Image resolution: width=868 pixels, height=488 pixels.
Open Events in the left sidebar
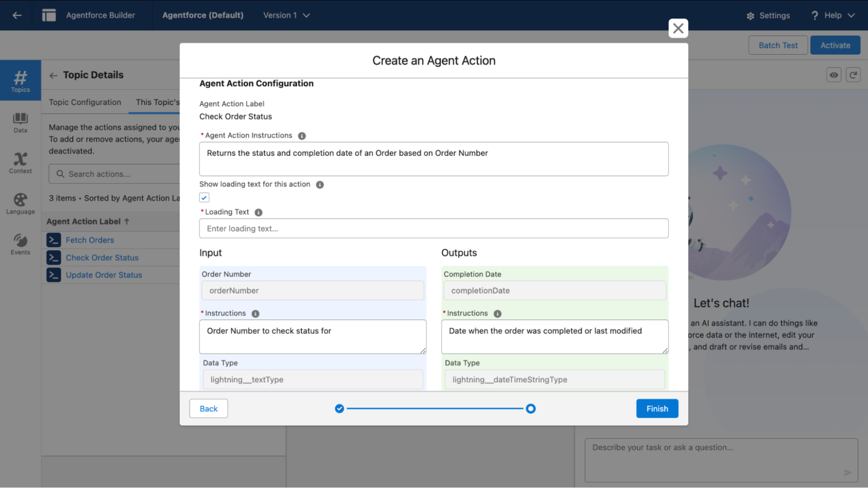[x=21, y=244]
